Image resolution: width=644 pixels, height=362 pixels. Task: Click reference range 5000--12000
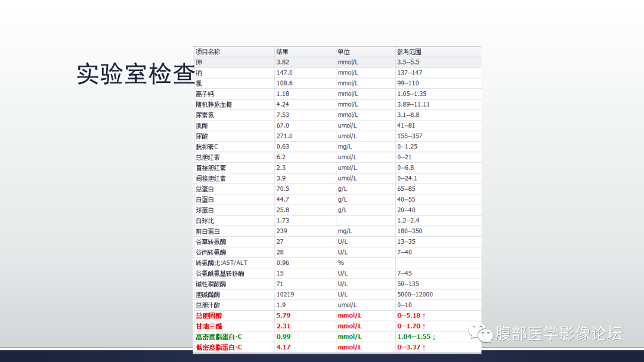[x=415, y=295]
